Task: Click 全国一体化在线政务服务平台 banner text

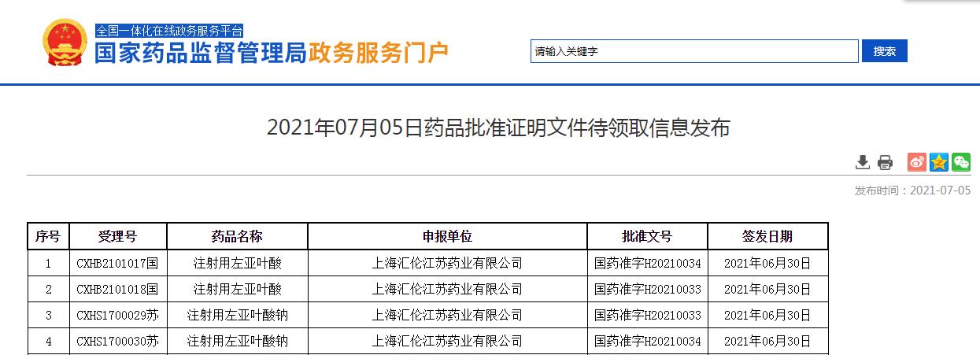Action: (x=169, y=31)
